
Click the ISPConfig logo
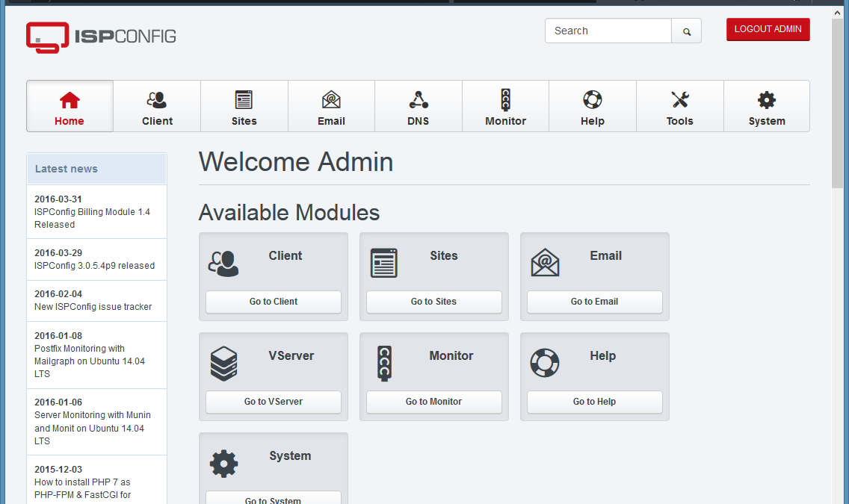point(101,37)
